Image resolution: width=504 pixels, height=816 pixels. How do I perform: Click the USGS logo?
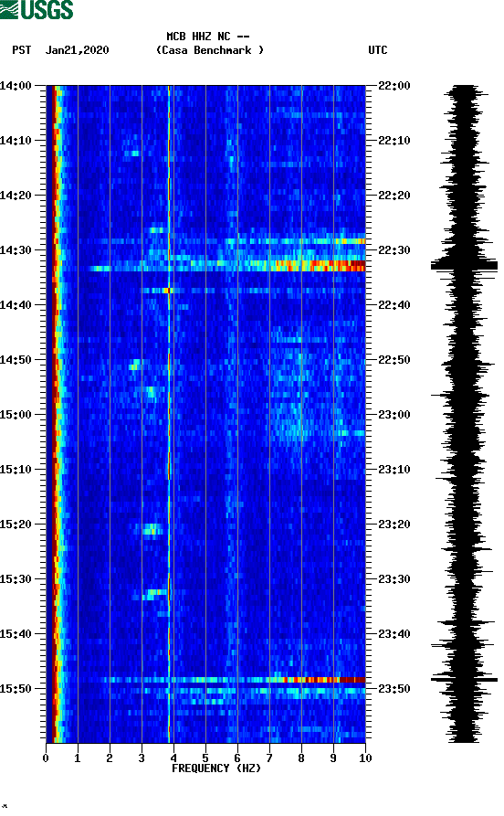click(x=37, y=9)
